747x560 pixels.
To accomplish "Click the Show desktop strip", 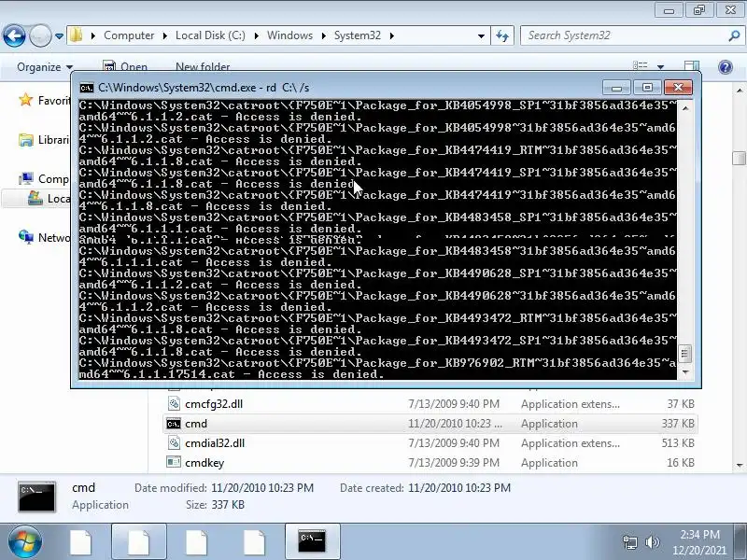I will [741, 541].
